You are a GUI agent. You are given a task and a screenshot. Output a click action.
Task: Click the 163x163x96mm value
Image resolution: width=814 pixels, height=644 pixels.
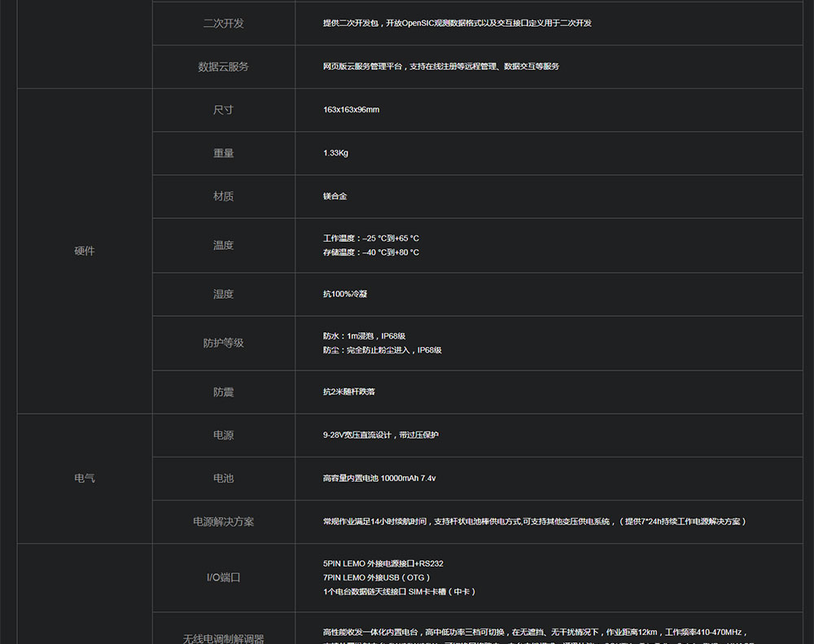click(351, 110)
